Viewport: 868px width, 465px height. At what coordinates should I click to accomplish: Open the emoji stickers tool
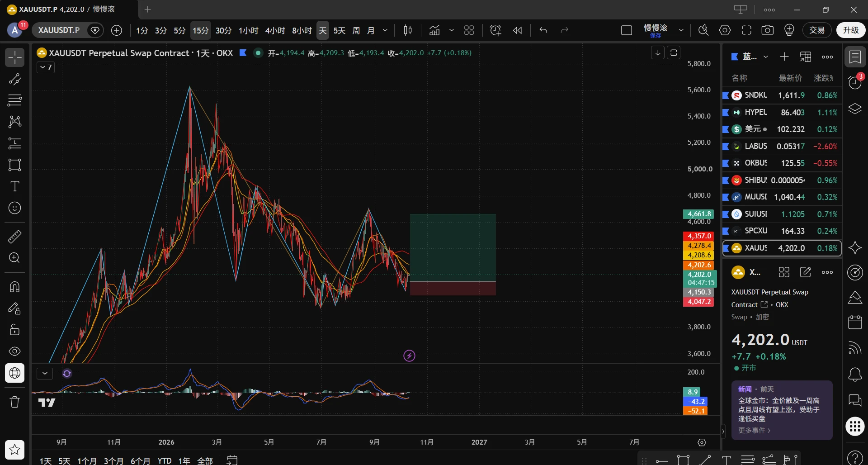coord(15,208)
